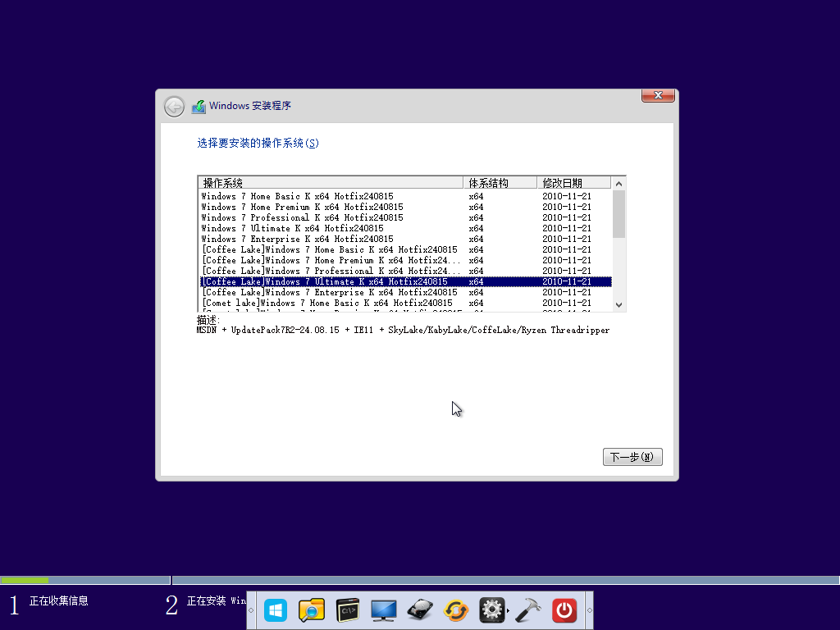Image resolution: width=840 pixels, height=630 pixels.
Task: Select [Coffee Lake] Professional K row
Action: tap(405, 271)
